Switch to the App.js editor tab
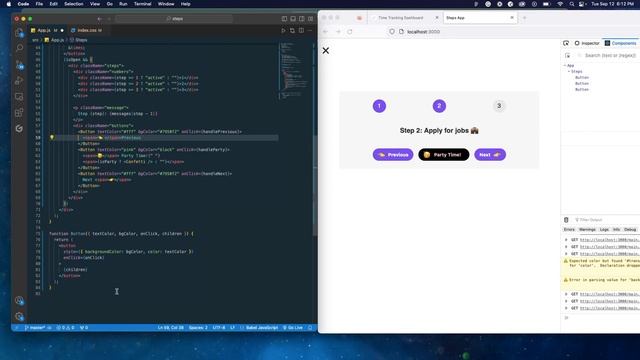Image resolution: width=640 pixels, height=360 pixels. click(47, 31)
